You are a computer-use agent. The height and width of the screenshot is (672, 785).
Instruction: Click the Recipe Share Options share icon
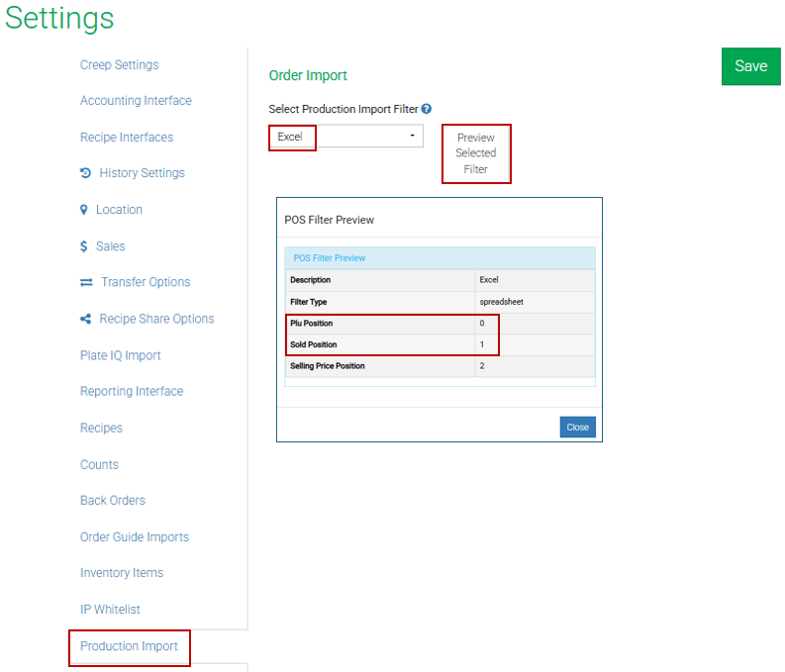pos(86,320)
